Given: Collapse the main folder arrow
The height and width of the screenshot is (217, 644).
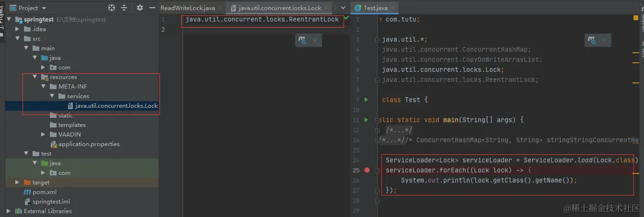Looking at the screenshot, I should point(26,48).
